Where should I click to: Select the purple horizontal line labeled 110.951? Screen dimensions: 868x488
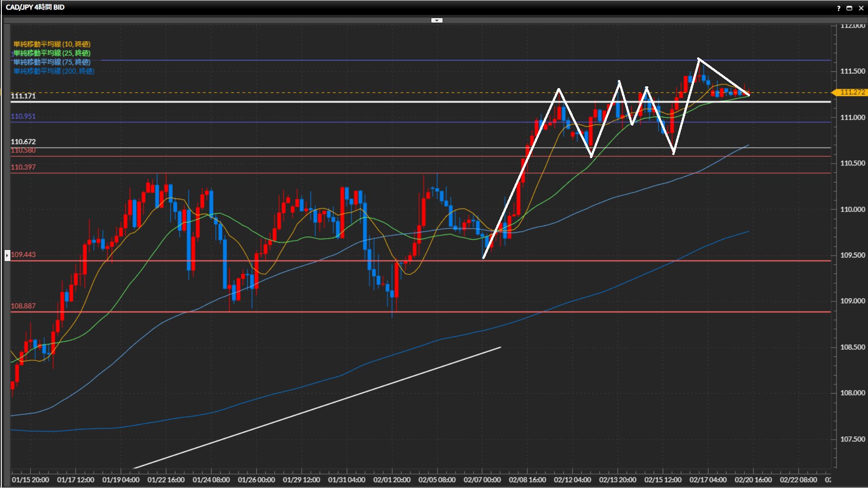(271, 122)
